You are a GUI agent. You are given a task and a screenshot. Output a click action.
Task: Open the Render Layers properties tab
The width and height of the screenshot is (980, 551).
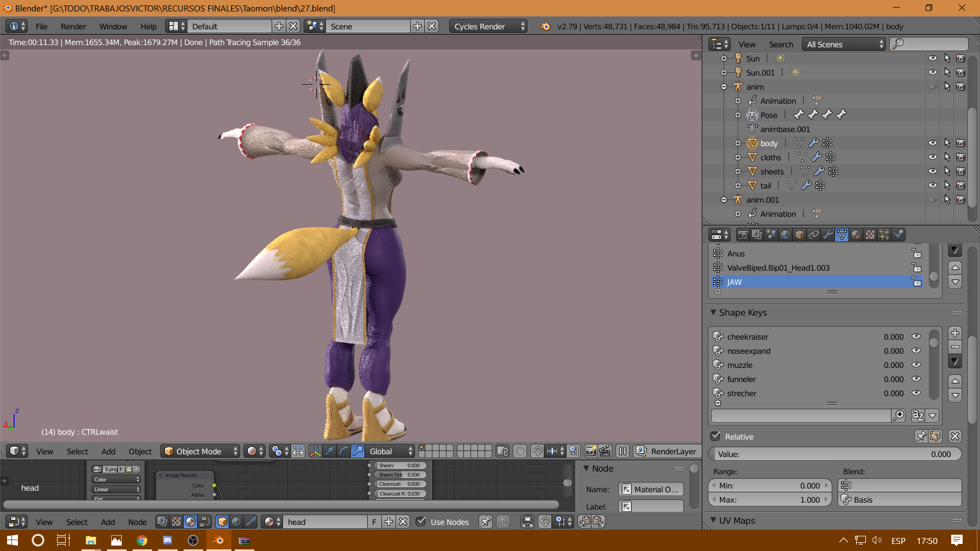(757, 235)
